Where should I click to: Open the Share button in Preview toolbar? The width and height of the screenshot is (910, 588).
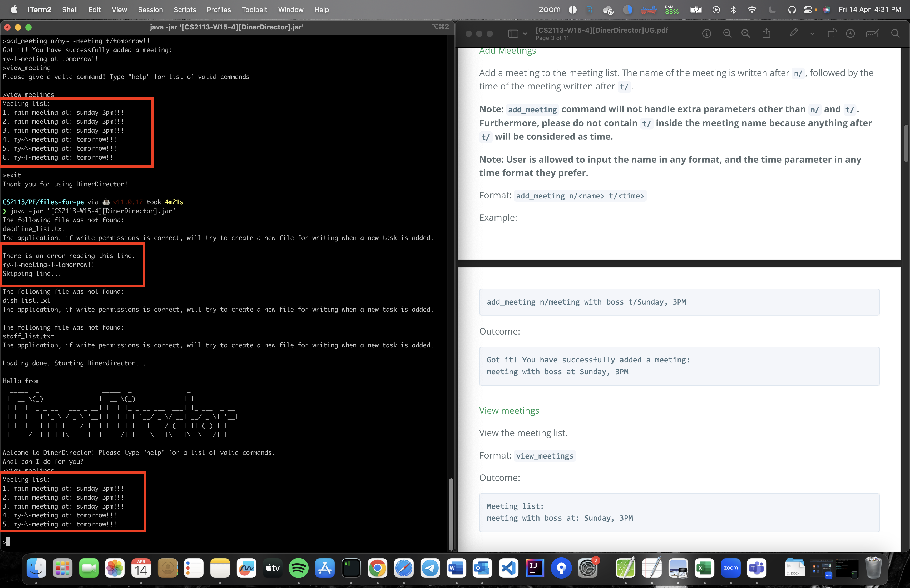click(766, 34)
